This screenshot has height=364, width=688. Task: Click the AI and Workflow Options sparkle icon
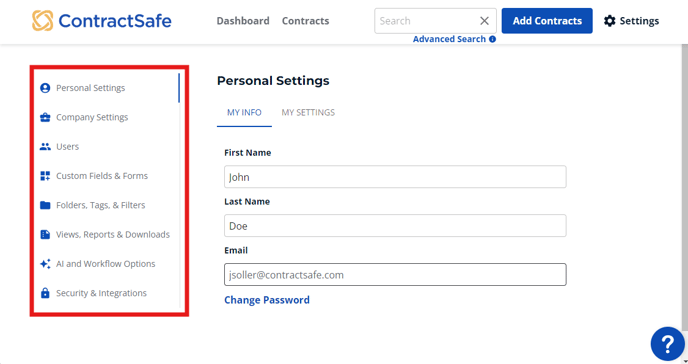tap(45, 264)
